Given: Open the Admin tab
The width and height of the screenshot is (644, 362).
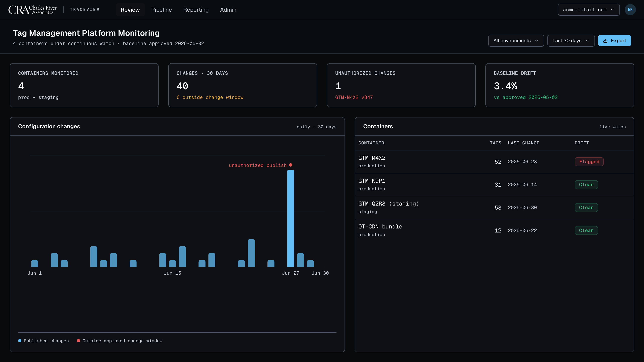Looking at the screenshot, I should click(x=228, y=10).
